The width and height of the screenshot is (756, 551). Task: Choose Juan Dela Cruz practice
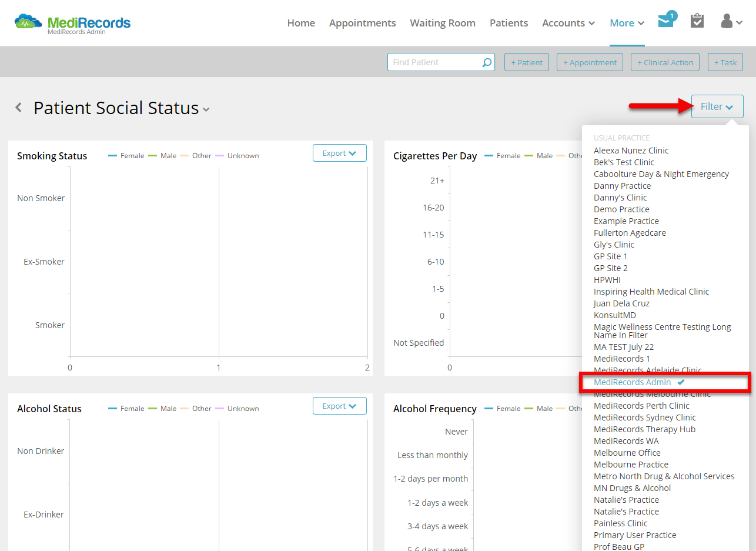tap(621, 303)
